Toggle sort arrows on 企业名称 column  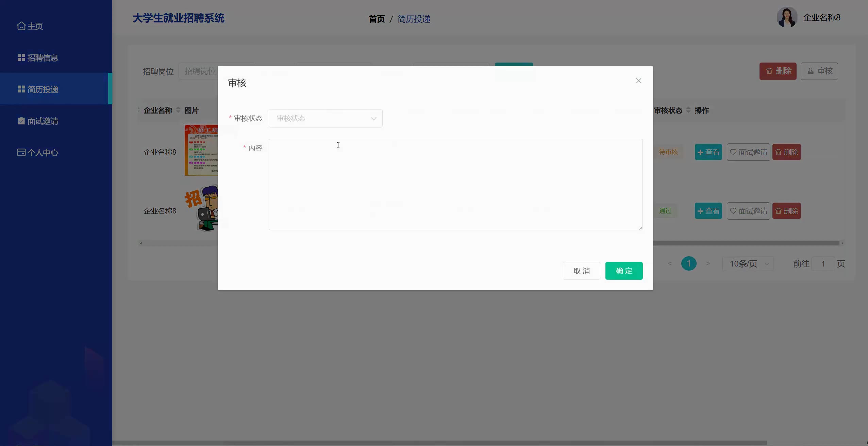point(178,110)
